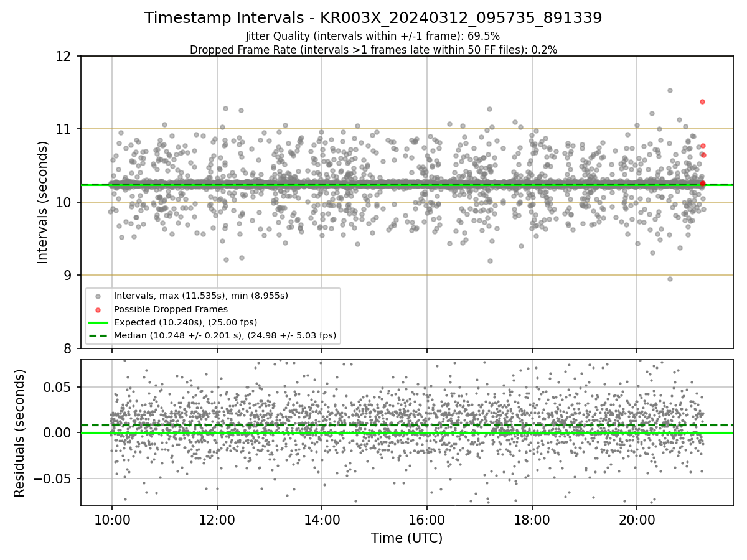Click the 'Time (UTC)' x-axis label
The height and width of the screenshot is (560, 747).
click(406, 538)
